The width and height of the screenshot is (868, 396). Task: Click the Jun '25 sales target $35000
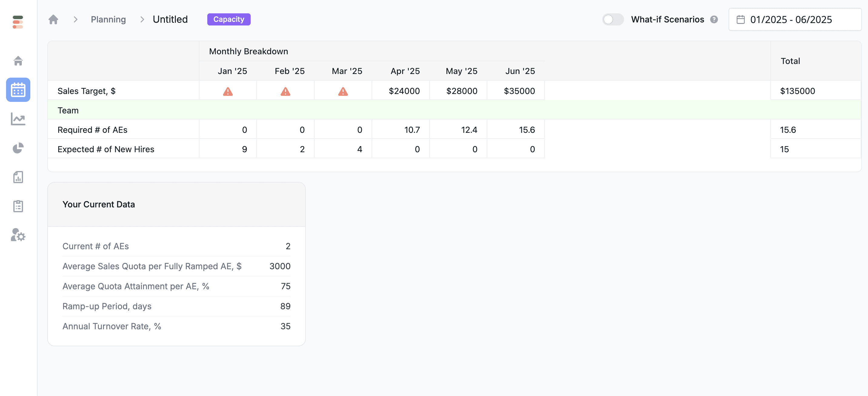point(519,91)
